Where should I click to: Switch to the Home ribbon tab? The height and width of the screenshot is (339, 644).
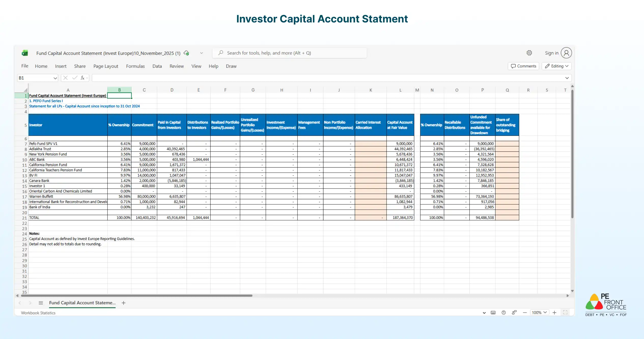[41, 66]
